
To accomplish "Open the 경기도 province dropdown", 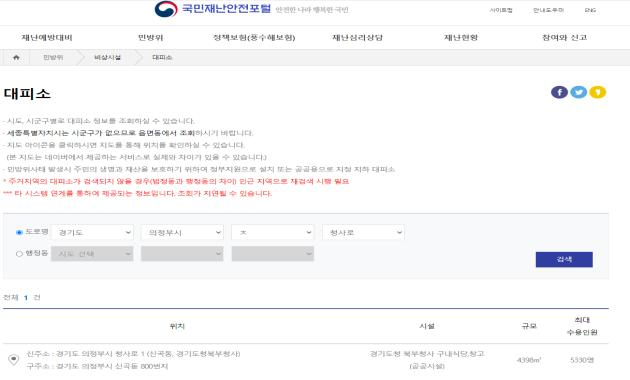I will pos(92,233).
